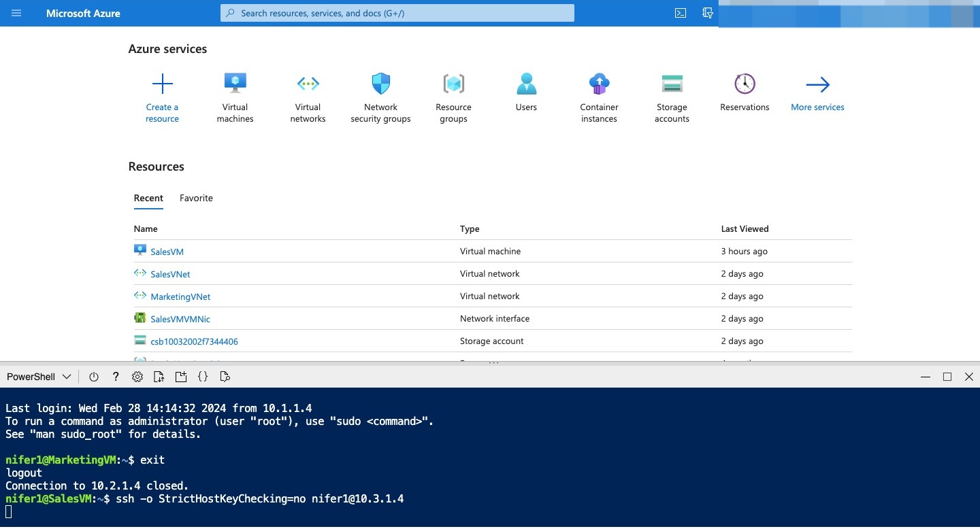Open the MarketingVNet resource link
The width and height of the screenshot is (980, 529).
pos(180,296)
